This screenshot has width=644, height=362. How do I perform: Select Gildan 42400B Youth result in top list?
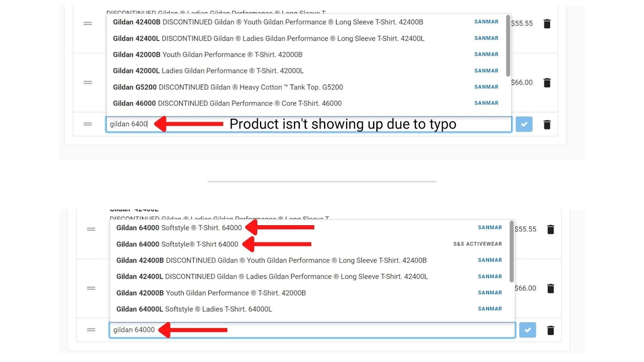pyautogui.click(x=309, y=22)
